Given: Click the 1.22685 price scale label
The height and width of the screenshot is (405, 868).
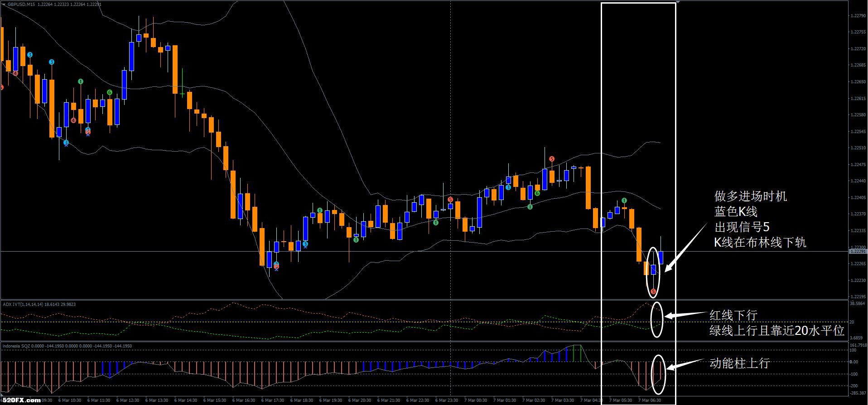Looking at the screenshot, I should pos(857,65).
